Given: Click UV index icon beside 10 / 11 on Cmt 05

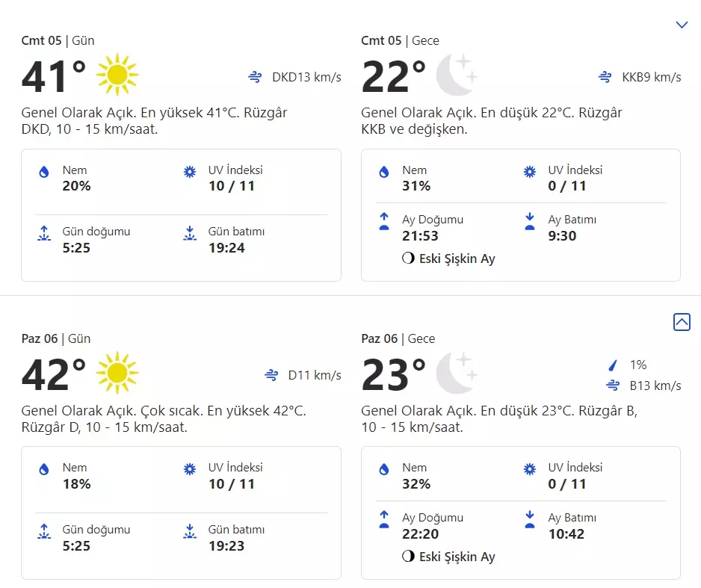Looking at the screenshot, I should click(x=190, y=172).
